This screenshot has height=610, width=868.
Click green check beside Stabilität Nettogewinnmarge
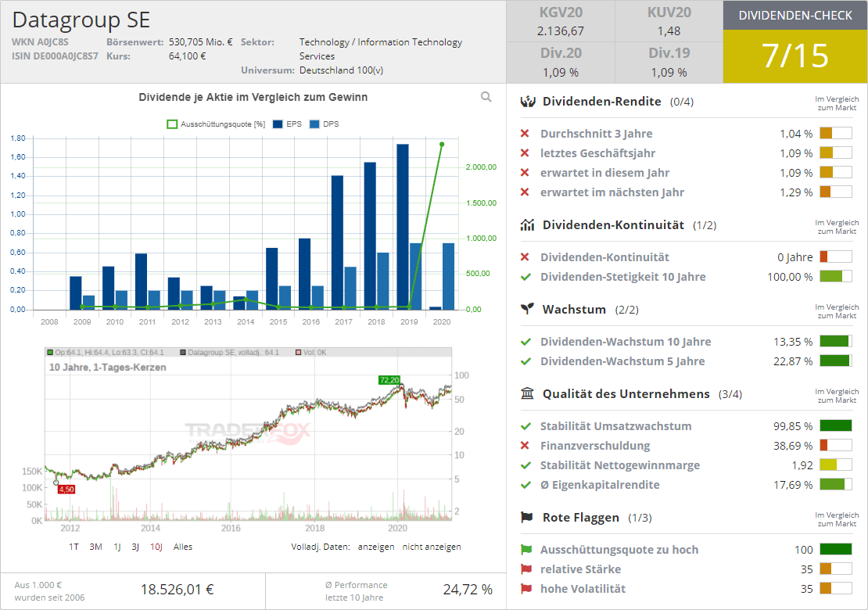click(x=526, y=465)
